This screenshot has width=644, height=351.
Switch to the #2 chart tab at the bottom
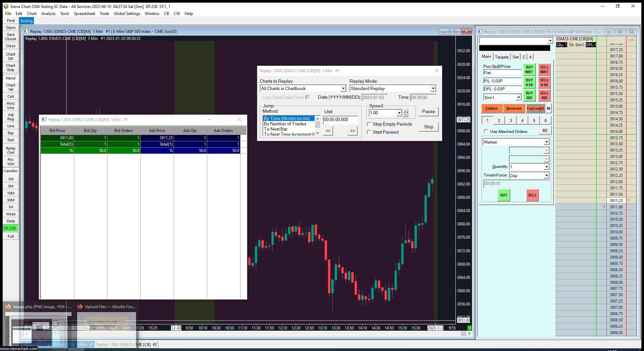[127, 345]
